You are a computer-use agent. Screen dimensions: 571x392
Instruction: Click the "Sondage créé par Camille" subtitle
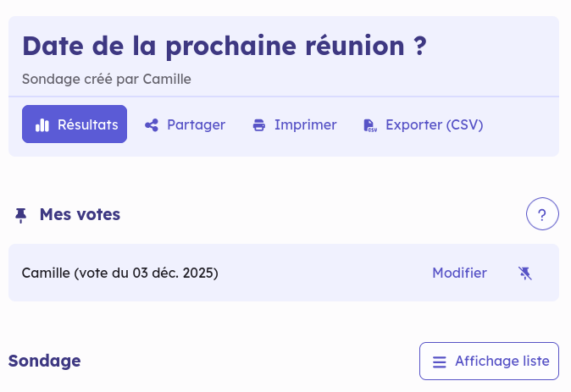[107, 79]
